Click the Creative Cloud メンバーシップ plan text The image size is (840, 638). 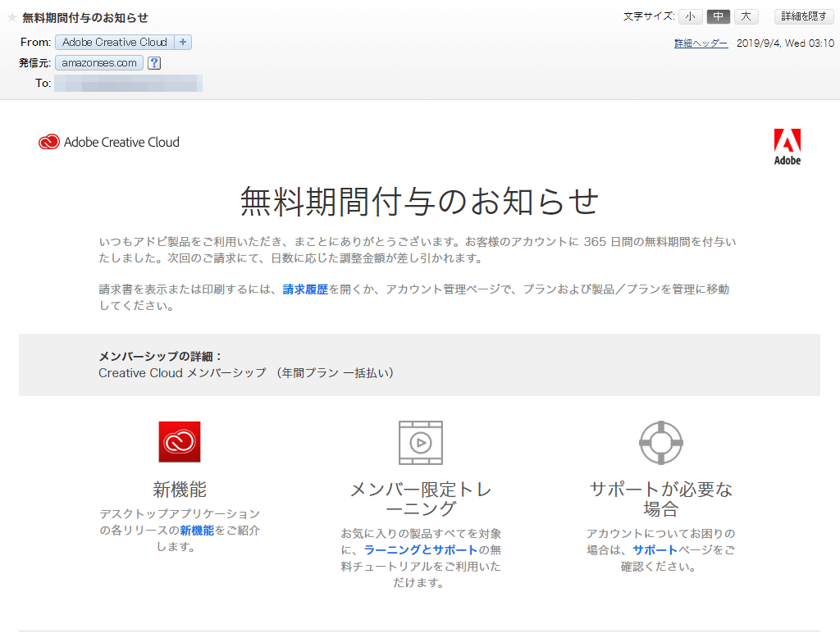coord(246,373)
